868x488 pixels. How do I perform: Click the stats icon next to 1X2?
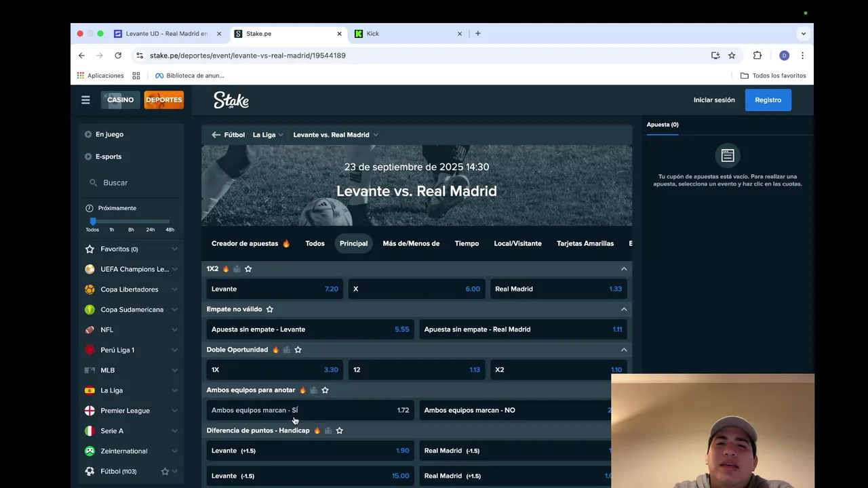[237, 269]
